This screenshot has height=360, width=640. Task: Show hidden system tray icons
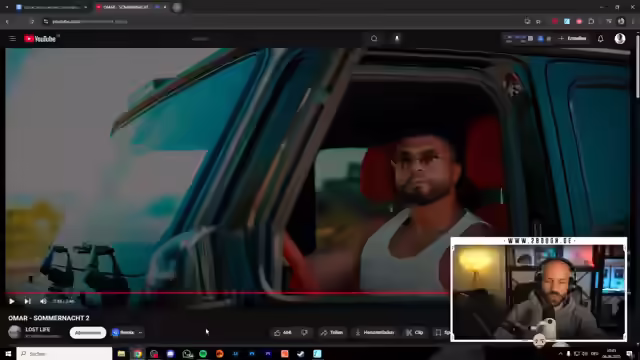tap(560, 354)
